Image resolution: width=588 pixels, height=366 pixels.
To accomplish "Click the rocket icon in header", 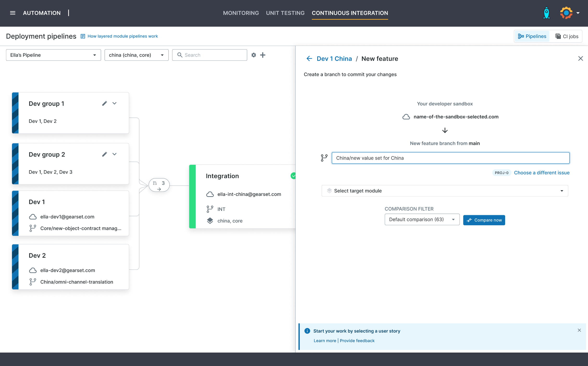I will [x=546, y=13].
